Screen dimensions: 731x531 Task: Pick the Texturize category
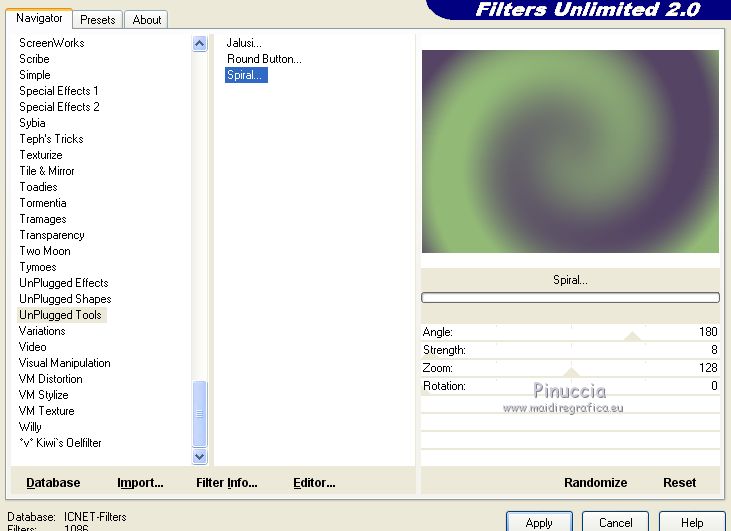[x=41, y=155]
